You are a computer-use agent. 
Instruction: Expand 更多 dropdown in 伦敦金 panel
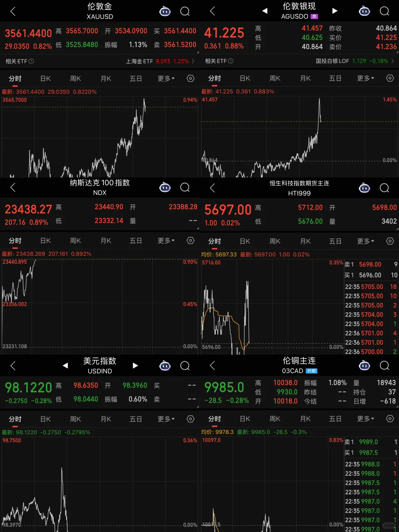(166, 78)
